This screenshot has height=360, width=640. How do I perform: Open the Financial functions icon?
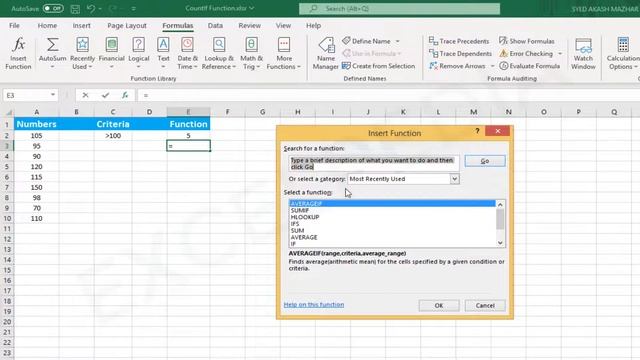pos(111,44)
